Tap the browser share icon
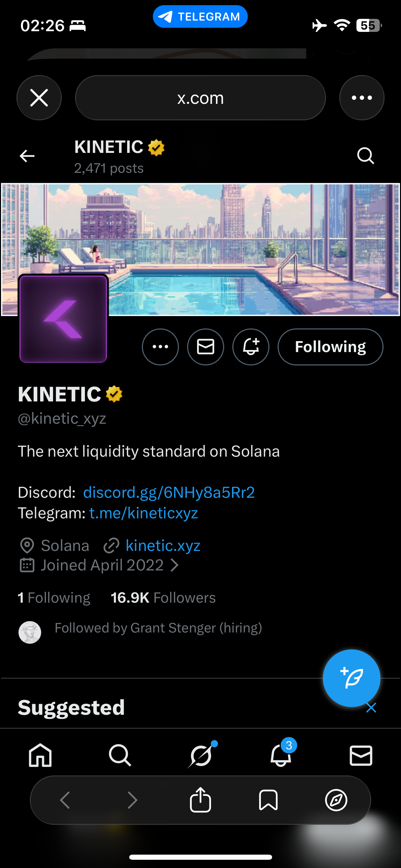The image size is (401, 868). pyautogui.click(x=200, y=800)
